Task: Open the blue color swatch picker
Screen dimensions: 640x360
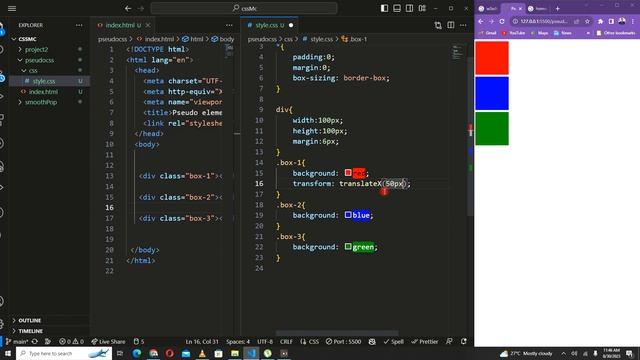Action: 348,215
